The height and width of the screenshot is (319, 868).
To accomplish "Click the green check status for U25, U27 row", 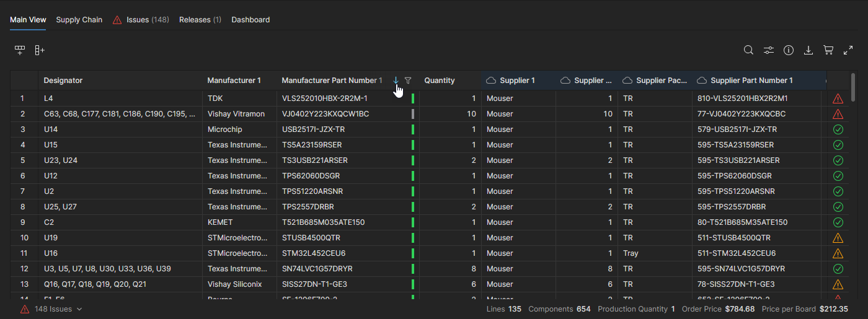I will coord(838,207).
